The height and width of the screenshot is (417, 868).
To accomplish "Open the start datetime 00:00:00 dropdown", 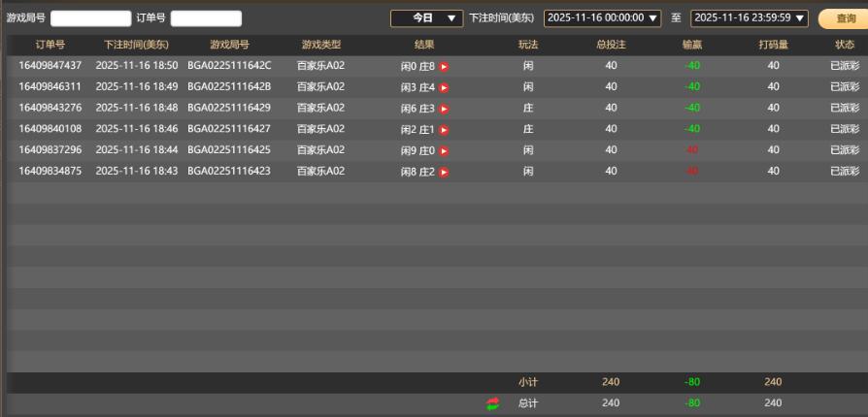I will pyautogui.click(x=602, y=18).
